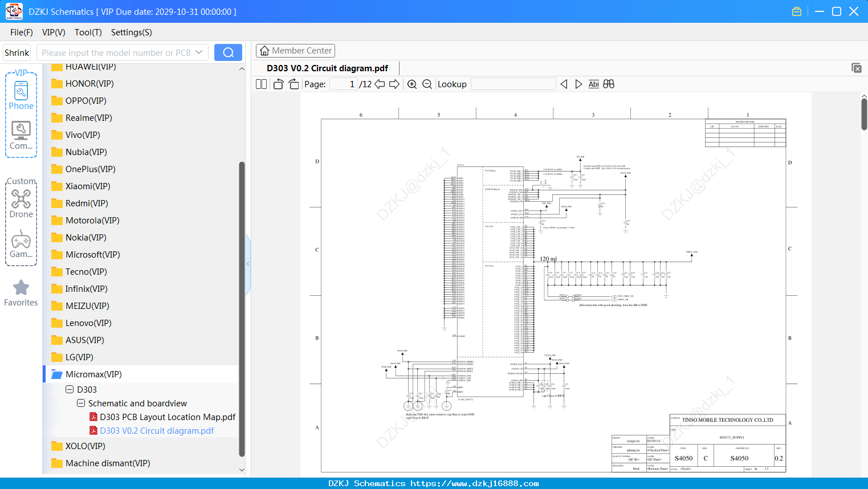Open the VIP(V) menu
Image resolution: width=868 pixels, height=489 pixels.
pos(54,32)
